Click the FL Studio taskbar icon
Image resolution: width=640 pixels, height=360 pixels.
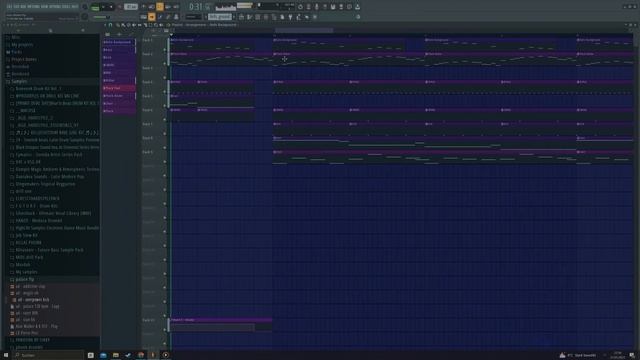point(153,355)
